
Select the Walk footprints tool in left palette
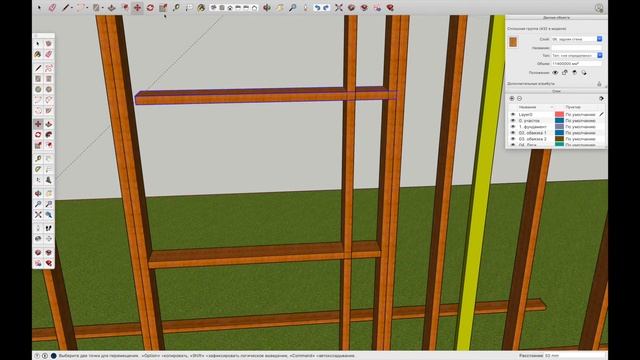click(49, 228)
